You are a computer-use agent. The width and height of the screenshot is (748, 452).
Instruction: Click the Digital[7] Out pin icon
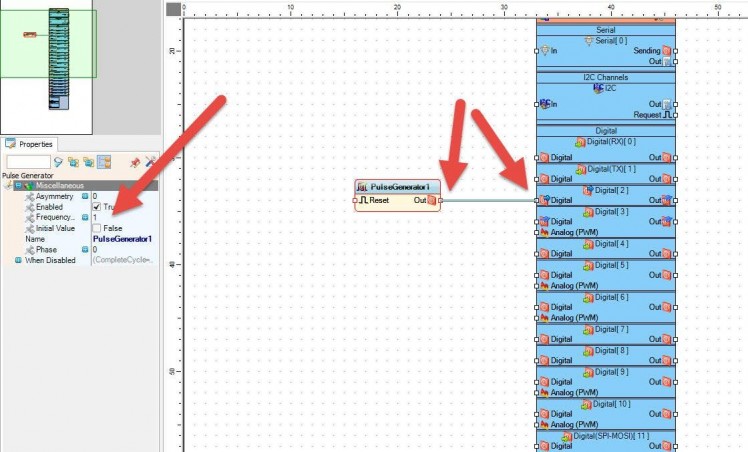(666, 339)
